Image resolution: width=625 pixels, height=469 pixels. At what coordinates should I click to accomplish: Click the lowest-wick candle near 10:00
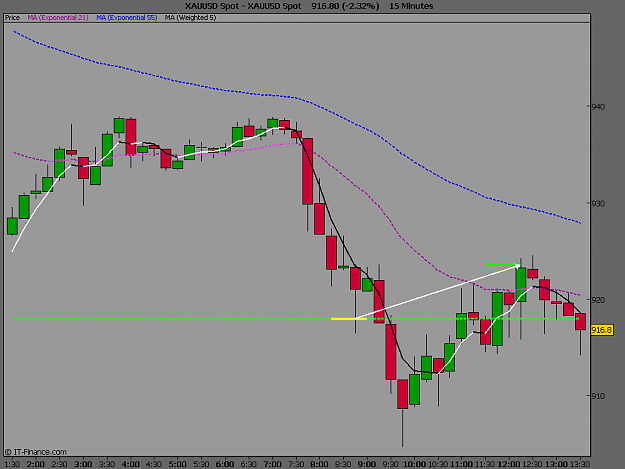pos(403,394)
